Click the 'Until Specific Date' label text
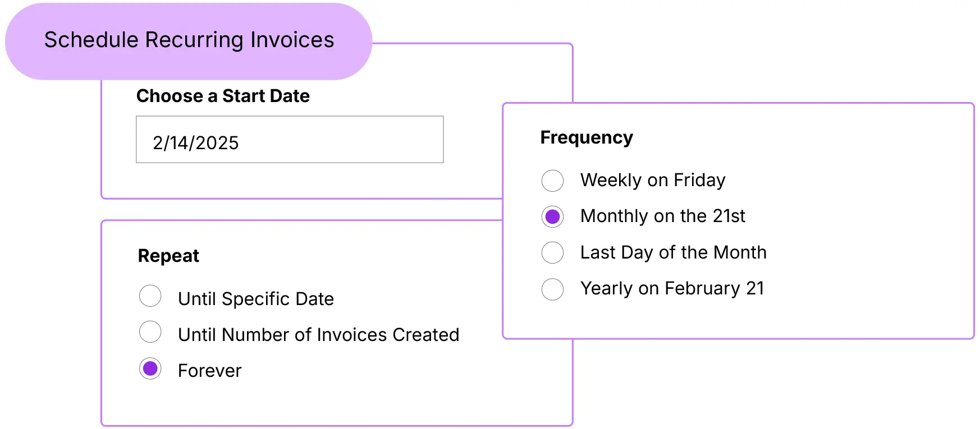 256,299
